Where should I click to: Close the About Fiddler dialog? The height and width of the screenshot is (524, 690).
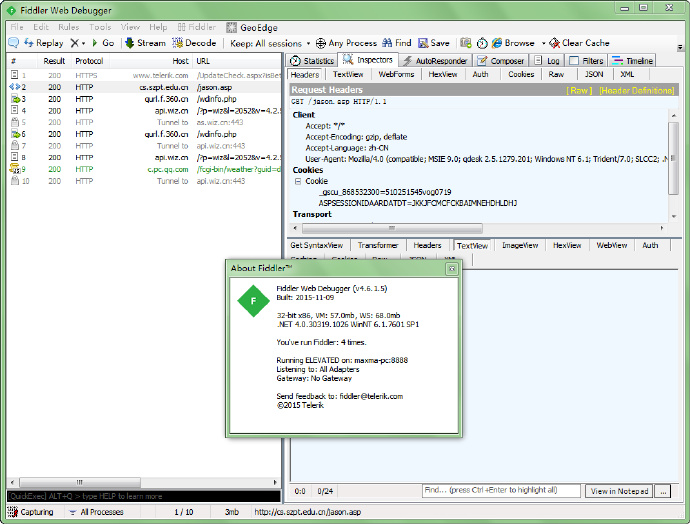tap(451, 268)
